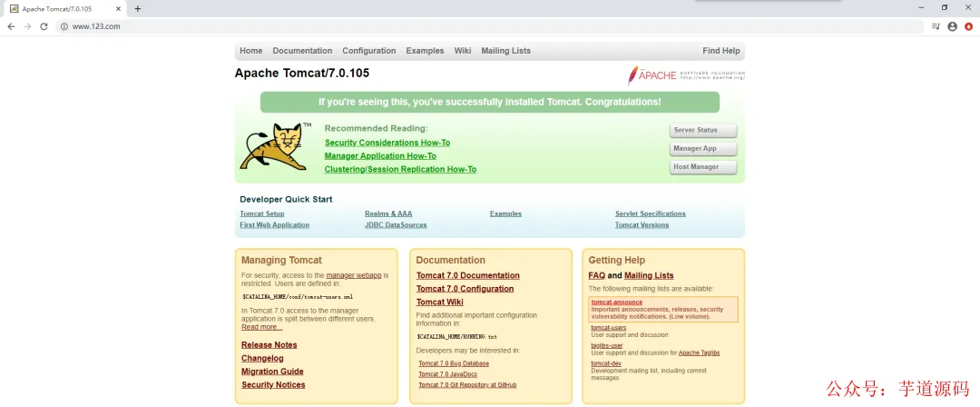Screen dimensions: 980x407
Task: Open Clustering/Session Replication How-To link
Action: tap(401, 169)
